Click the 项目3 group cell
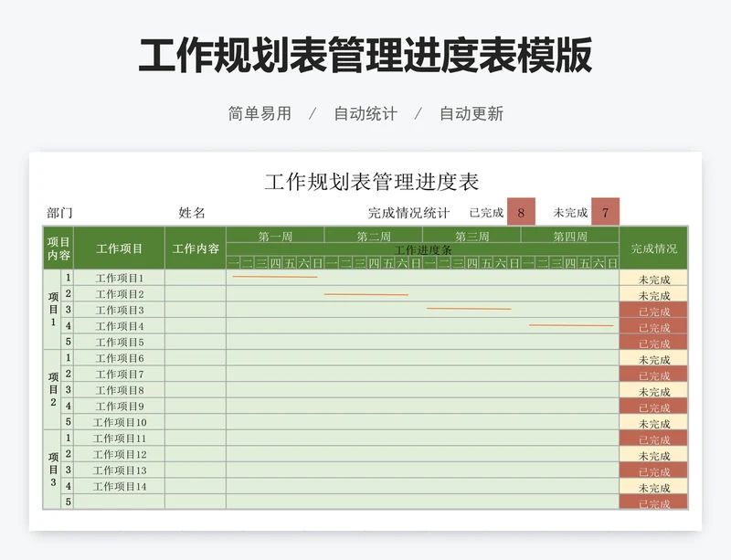 52,470
